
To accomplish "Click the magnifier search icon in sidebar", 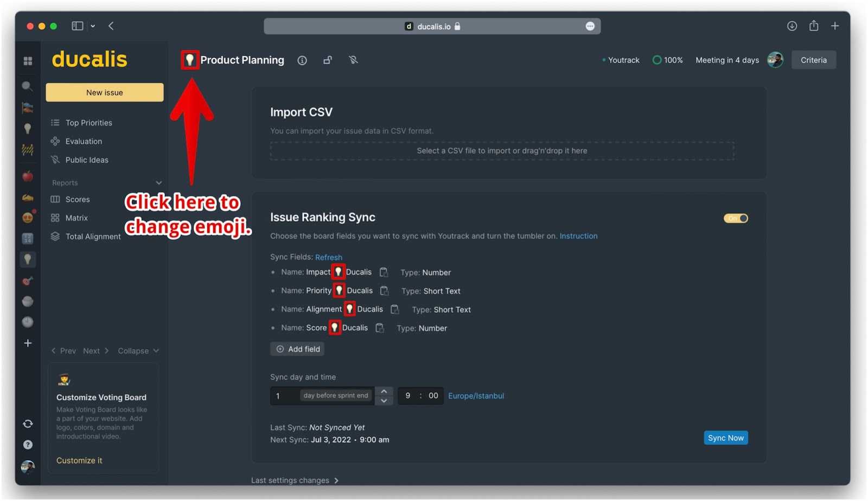I will click(27, 86).
